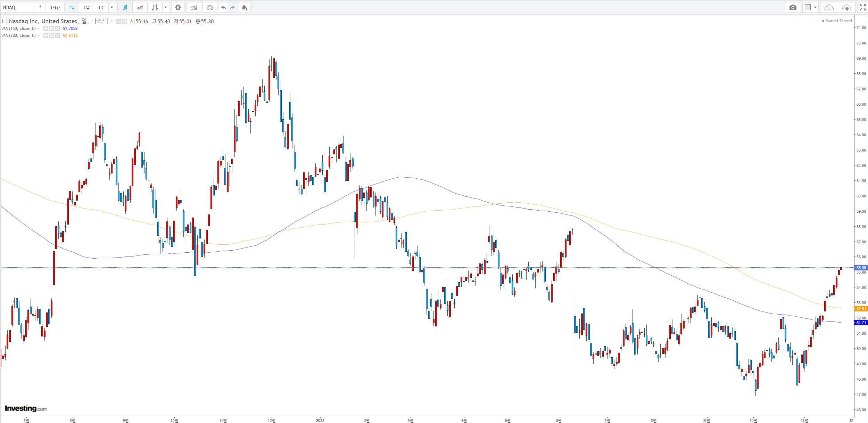Image resolution: width=868 pixels, height=423 pixels.
Task: Take a chart snapshot with camera icon
Action: click(793, 7)
